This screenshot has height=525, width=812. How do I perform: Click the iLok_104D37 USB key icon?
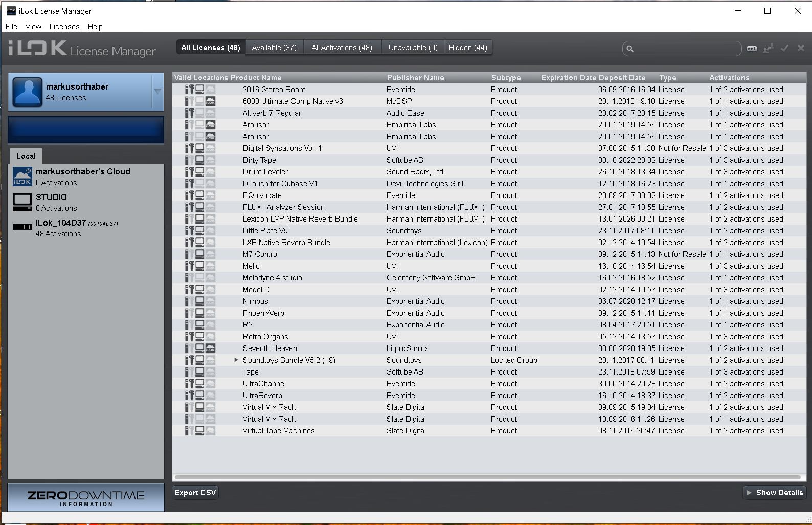point(22,227)
